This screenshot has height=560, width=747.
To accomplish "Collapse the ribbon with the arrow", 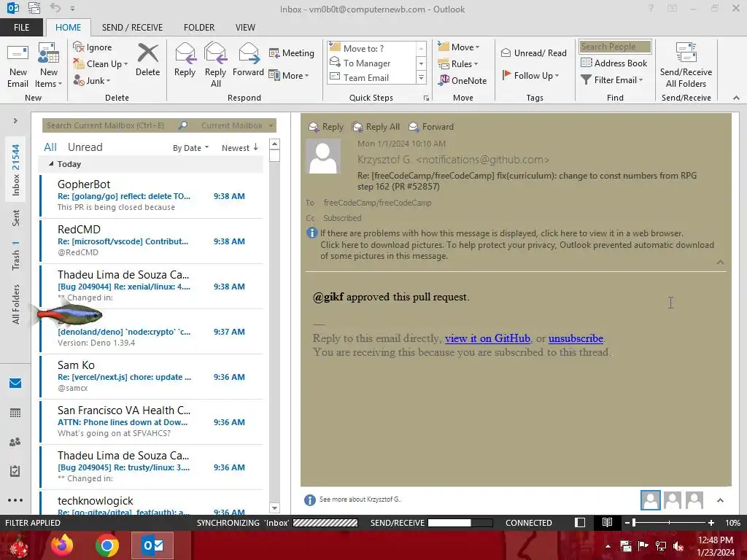I will point(736,98).
